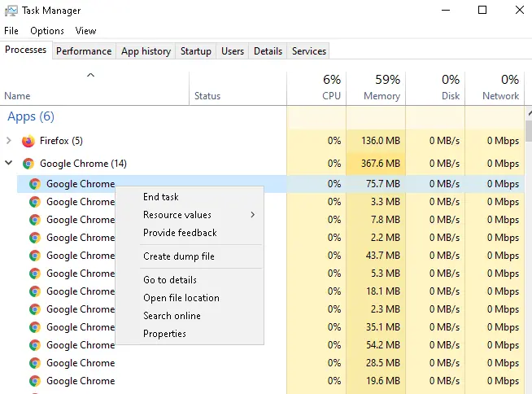This screenshot has height=394, width=532.
Task: Switch to the Services tab
Action: pyautogui.click(x=309, y=51)
